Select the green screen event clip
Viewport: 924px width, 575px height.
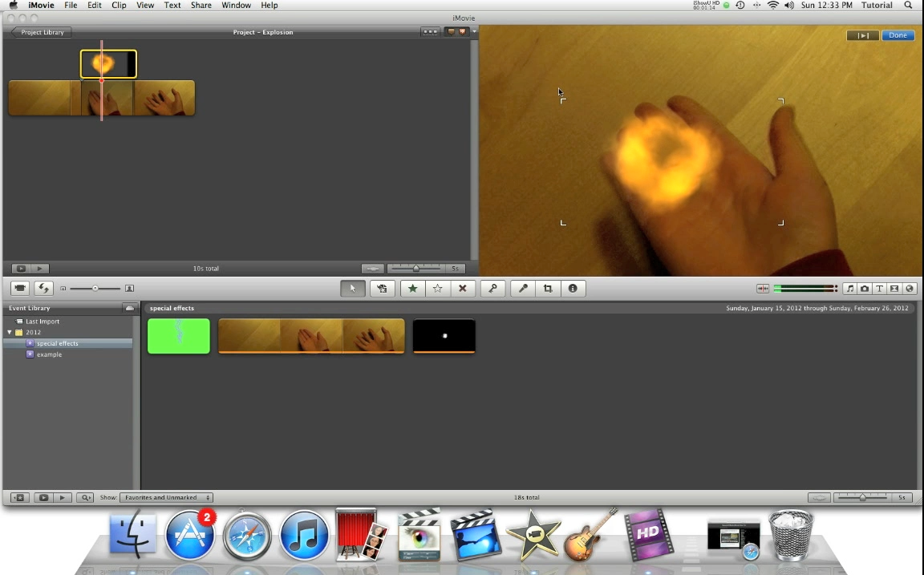pos(179,336)
